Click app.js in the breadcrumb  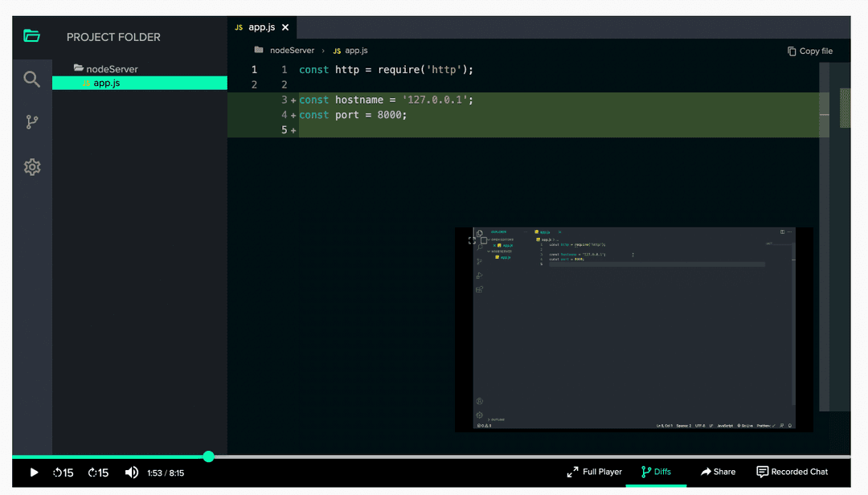coord(356,51)
